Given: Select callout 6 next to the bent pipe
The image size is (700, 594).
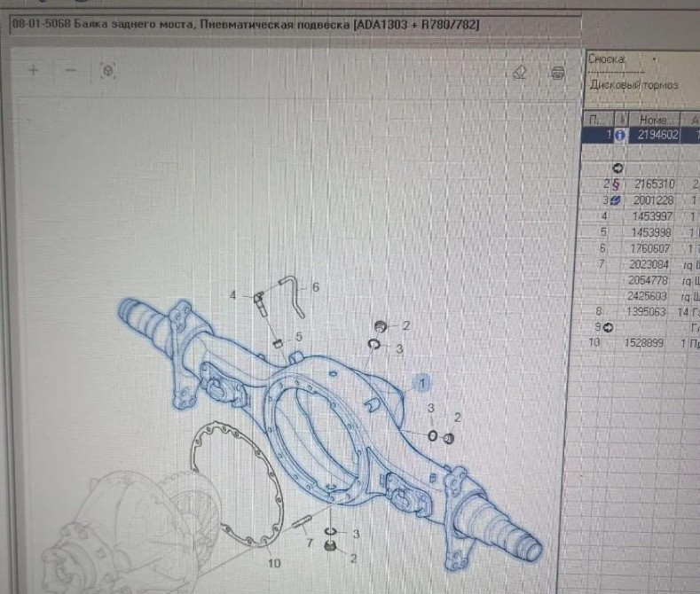Looking at the screenshot, I should 316,287.
